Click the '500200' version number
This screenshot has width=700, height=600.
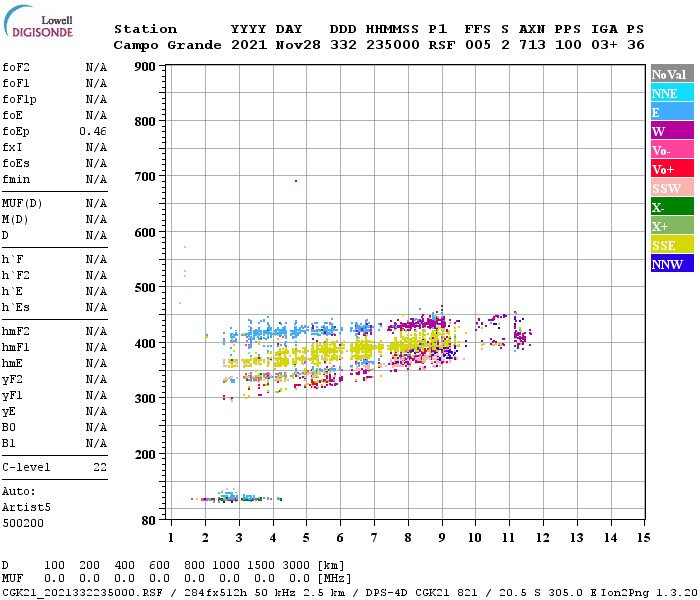[x=23, y=523]
